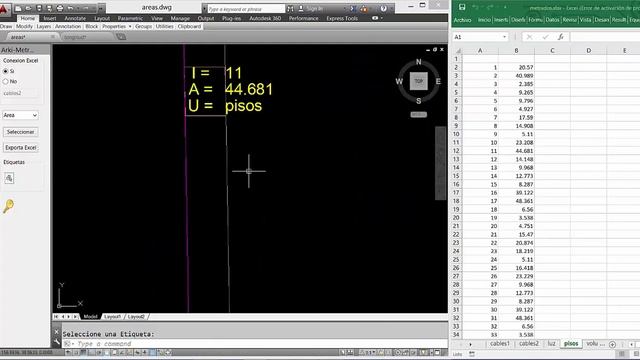Open the Annotate ribbon tab
This screenshot has width=640, height=360.
pyautogui.click(x=75, y=18)
